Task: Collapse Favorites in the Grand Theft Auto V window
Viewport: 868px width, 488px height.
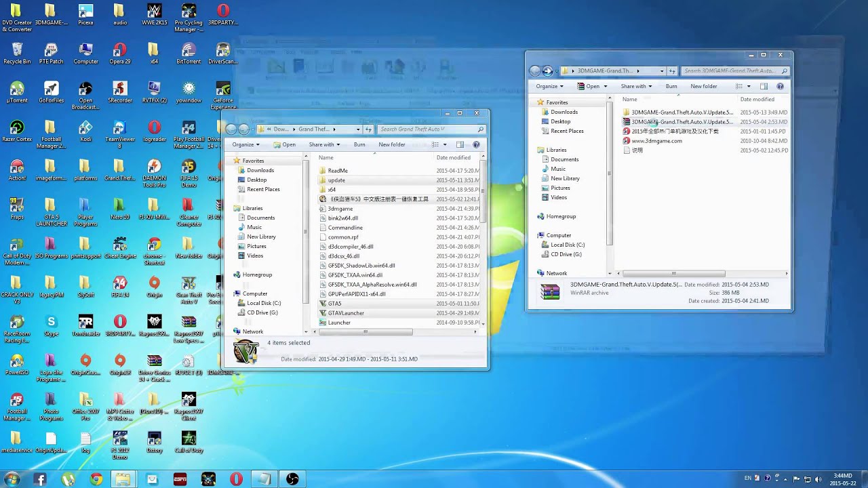Action: (229, 161)
